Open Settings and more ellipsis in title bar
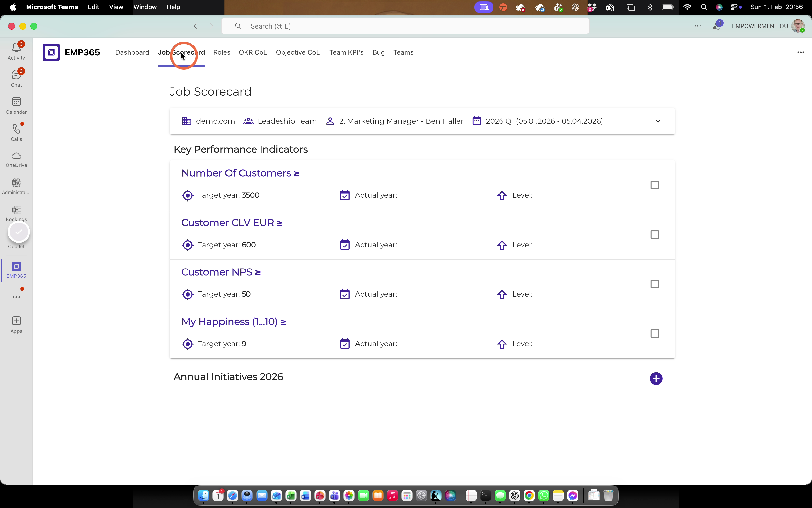Screen dimensions: 812x508 pyautogui.click(x=698, y=26)
